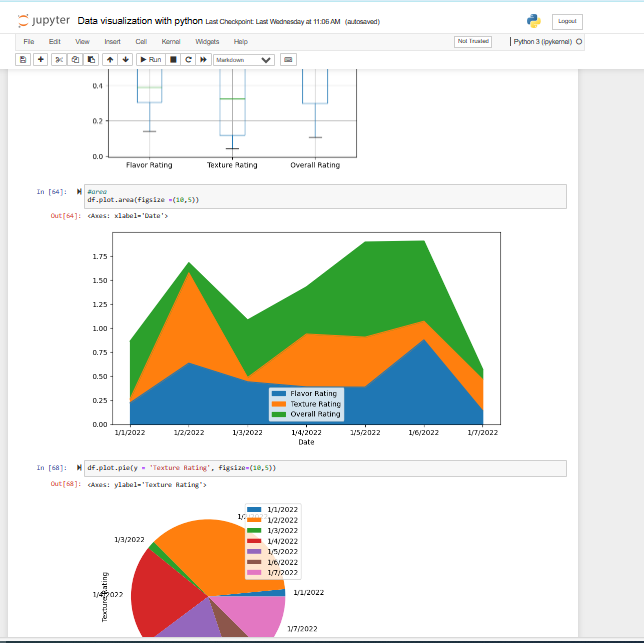The image size is (644, 643).
Task: Click the In [64] prompt label
Action: coord(52,192)
